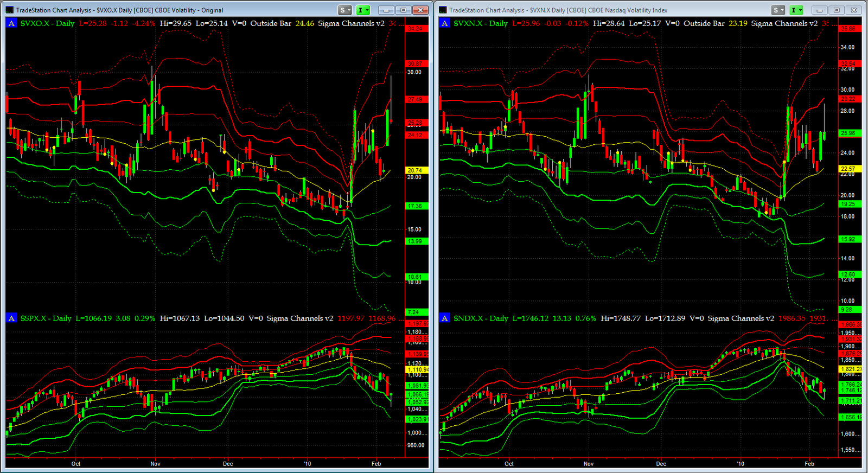Click the yellow 23.19 value on $VXN.X status line
This screenshot has height=473, width=868.
(738, 23)
